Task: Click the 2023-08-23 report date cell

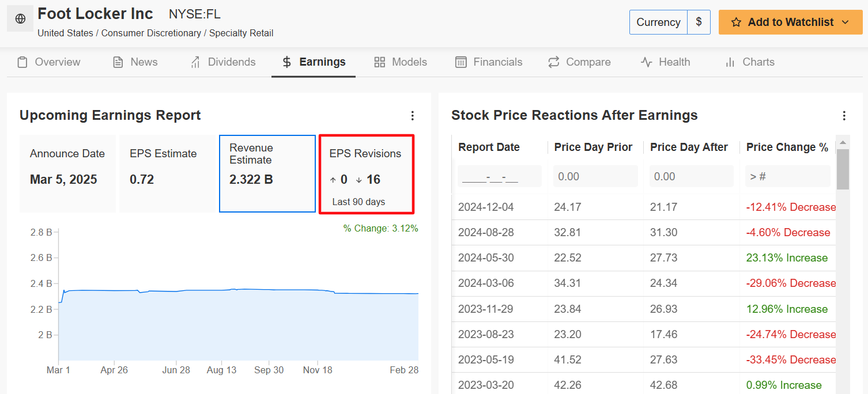Action: pyautogui.click(x=486, y=335)
